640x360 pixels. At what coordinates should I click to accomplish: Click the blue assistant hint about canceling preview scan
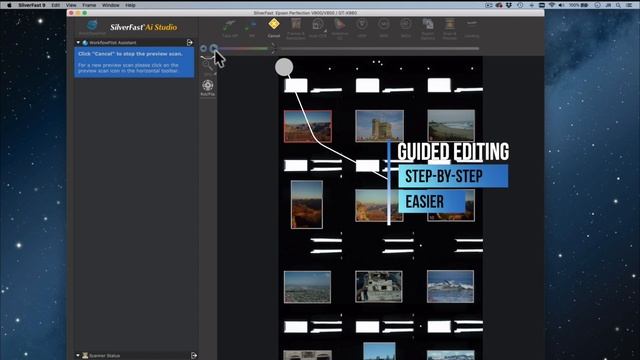pos(134,62)
